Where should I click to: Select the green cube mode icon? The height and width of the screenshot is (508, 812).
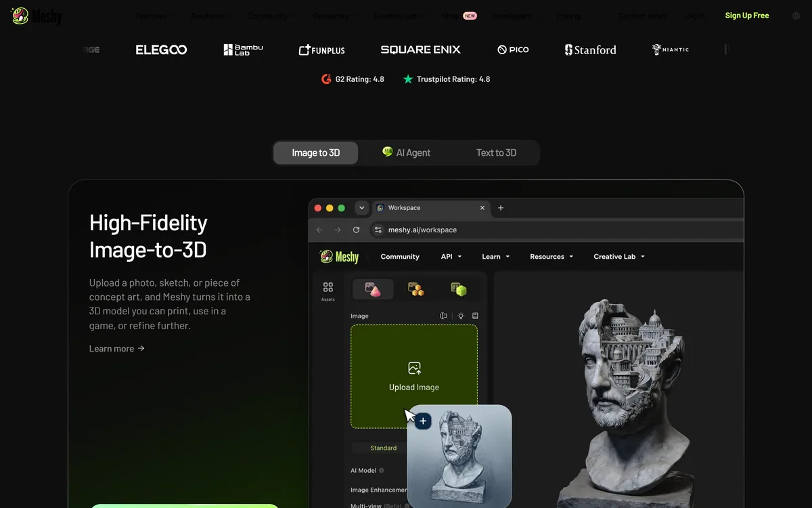(459, 289)
